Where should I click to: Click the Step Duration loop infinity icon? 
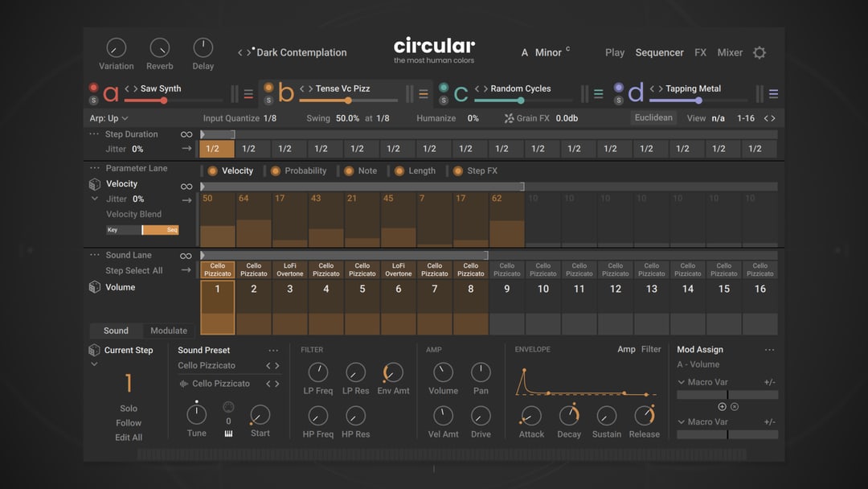(x=186, y=134)
